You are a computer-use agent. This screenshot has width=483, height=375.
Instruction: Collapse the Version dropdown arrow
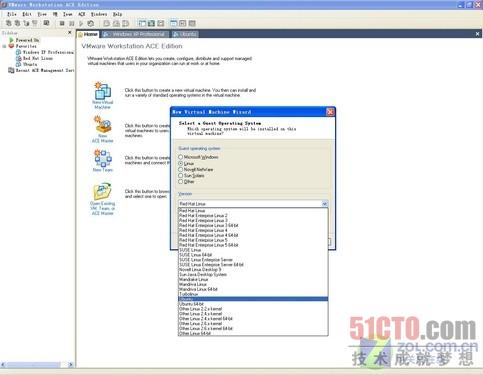[325, 204]
